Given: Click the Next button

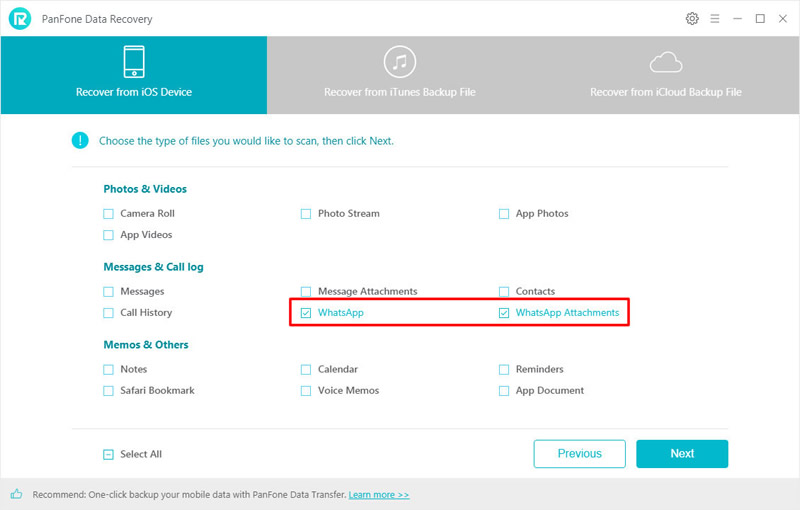Looking at the screenshot, I should point(682,453).
